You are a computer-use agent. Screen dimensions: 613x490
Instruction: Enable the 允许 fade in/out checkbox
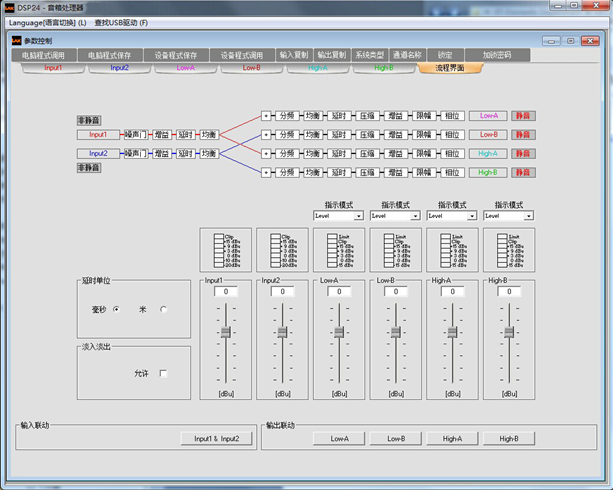tap(163, 373)
